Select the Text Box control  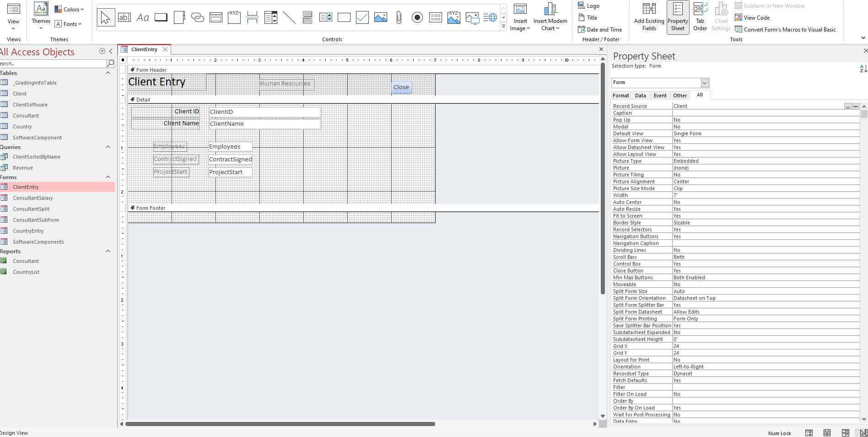(124, 17)
